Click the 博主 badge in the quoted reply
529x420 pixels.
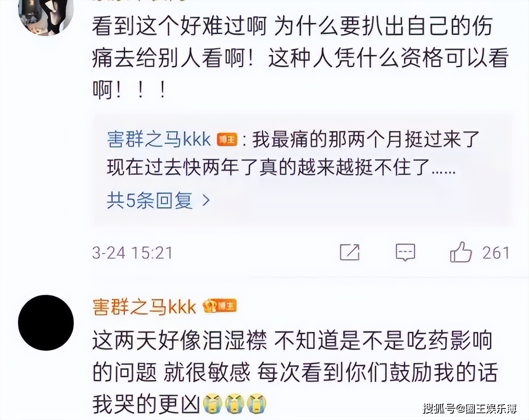pyautogui.click(x=227, y=140)
